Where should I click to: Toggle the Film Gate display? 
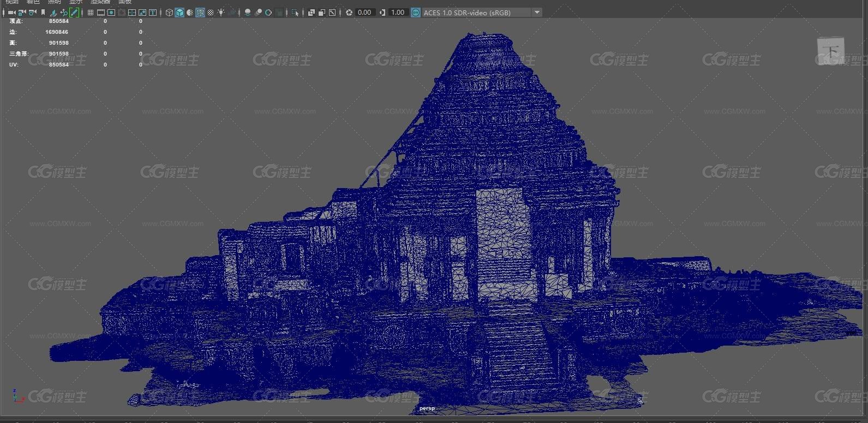pyautogui.click(x=101, y=13)
